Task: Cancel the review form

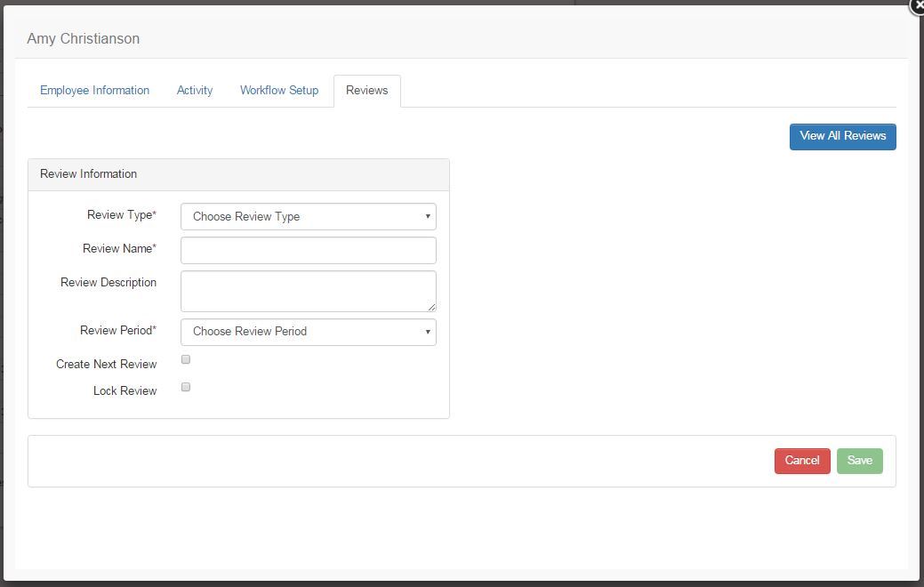Action: coord(802,461)
